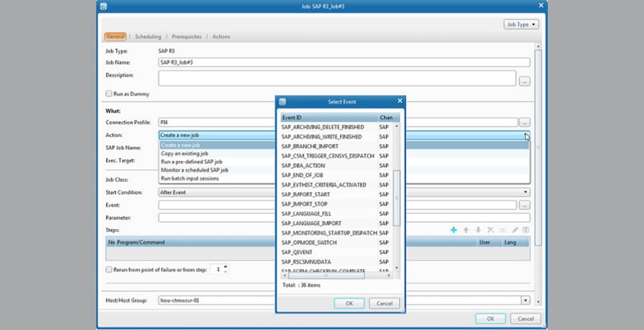Expand the Start Condition dropdown arrow
The width and height of the screenshot is (644, 330).
[x=525, y=192]
